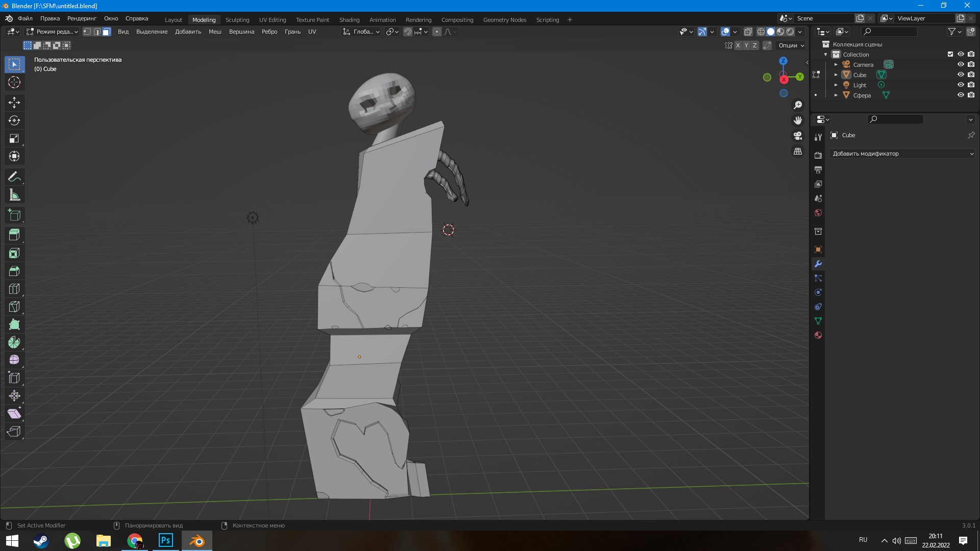Image resolution: width=980 pixels, height=551 pixels.
Task: Switch to the Sculpting workspace tab
Action: 237,19
